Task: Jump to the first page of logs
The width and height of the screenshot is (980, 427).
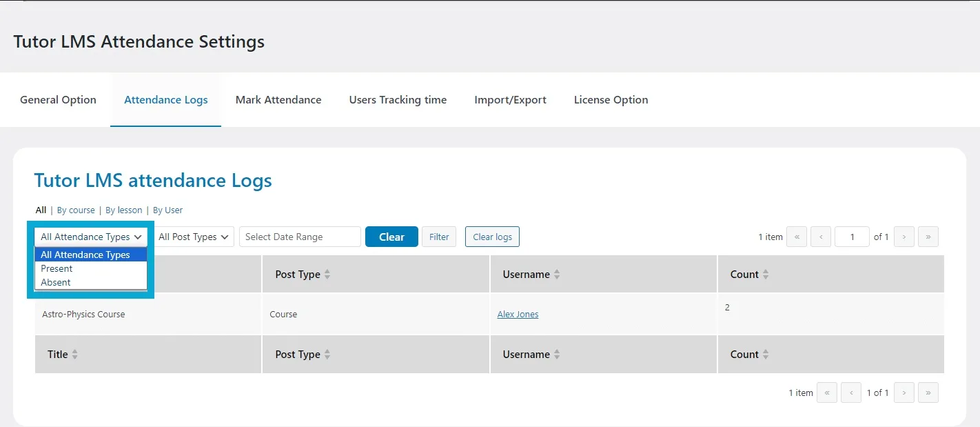Action: tap(797, 237)
